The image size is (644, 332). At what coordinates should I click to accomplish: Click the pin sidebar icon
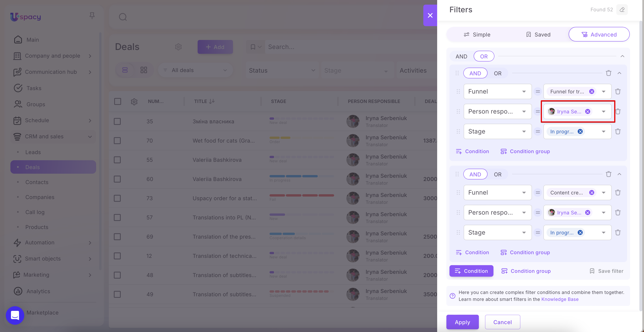pyautogui.click(x=92, y=16)
